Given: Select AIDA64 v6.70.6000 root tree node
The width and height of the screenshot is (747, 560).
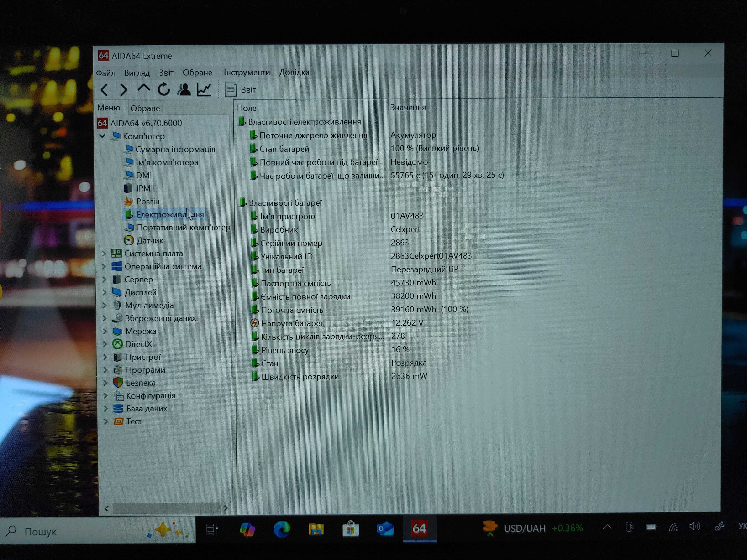Looking at the screenshot, I should [146, 123].
